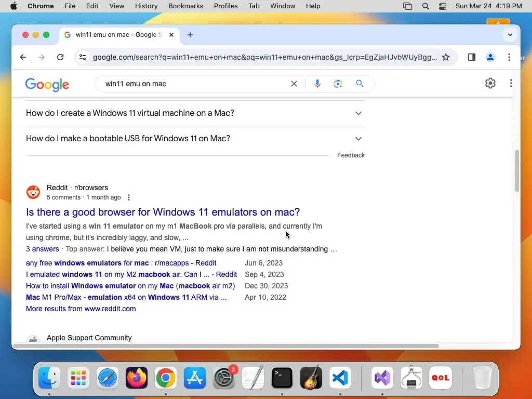Open 'I emulated windows 11 on my M2' link
The width and height of the screenshot is (532, 399).
pyautogui.click(x=131, y=274)
